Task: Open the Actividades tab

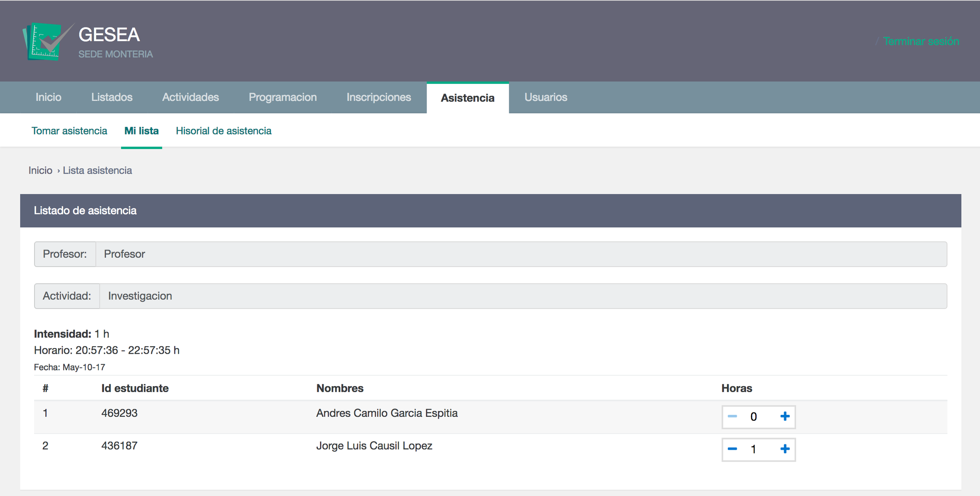Action: [x=191, y=97]
